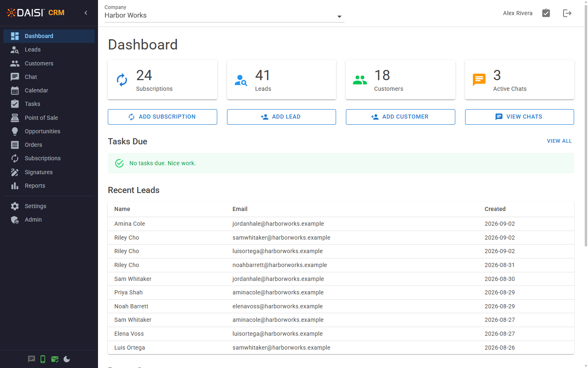This screenshot has height=368, width=588.
Task: Click the Subscriptions refresh-arrows sidebar icon
Action: tap(15, 158)
